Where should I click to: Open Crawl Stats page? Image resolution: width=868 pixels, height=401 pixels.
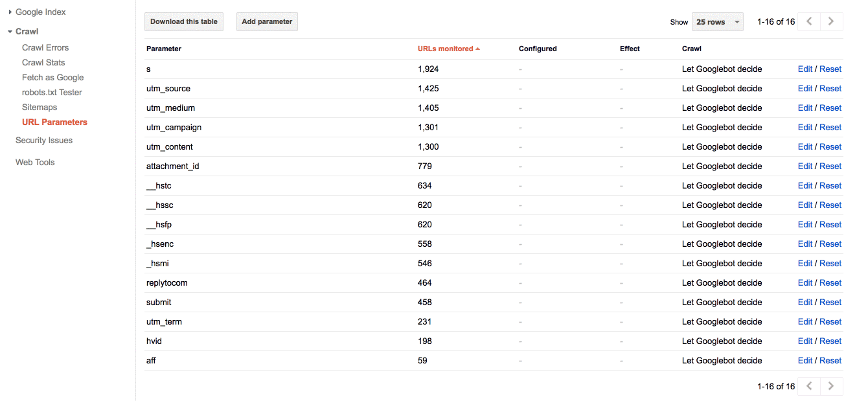[43, 62]
